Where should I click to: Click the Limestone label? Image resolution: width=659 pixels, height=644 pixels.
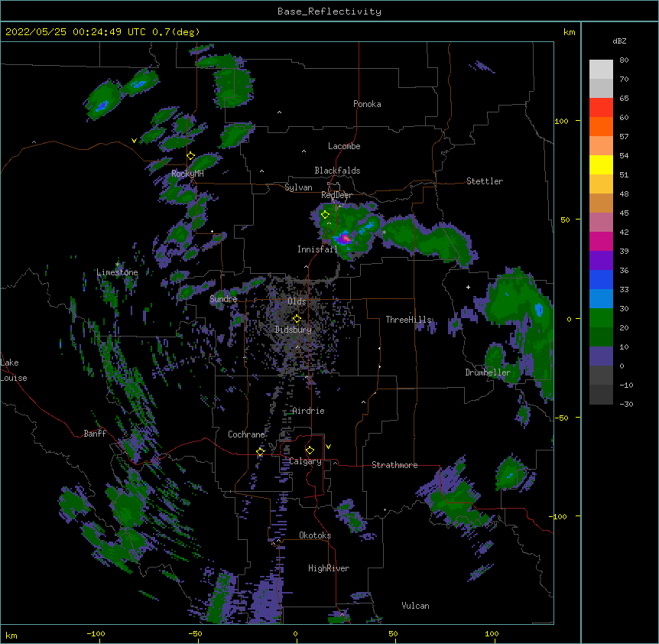(117, 272)
